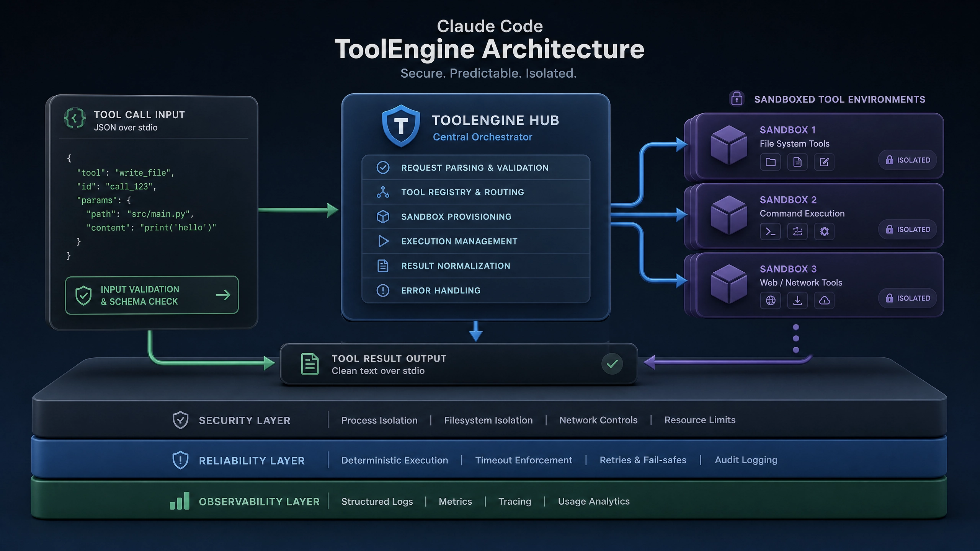Click the Input Validation shield check icon
Screen dimensions: 980x551
(83, 295)
